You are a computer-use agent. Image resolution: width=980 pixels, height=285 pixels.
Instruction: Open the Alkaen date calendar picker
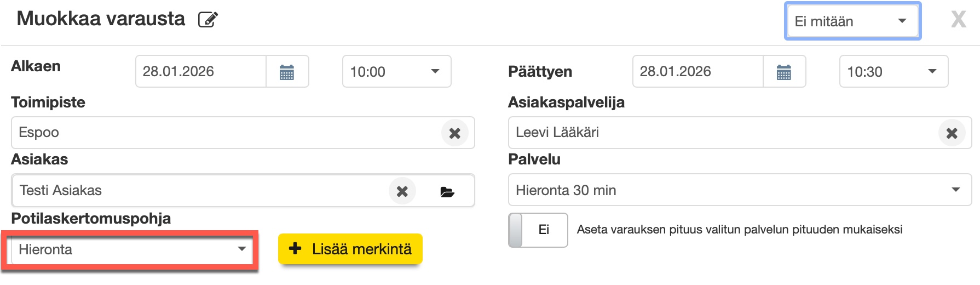click(287, 72)
